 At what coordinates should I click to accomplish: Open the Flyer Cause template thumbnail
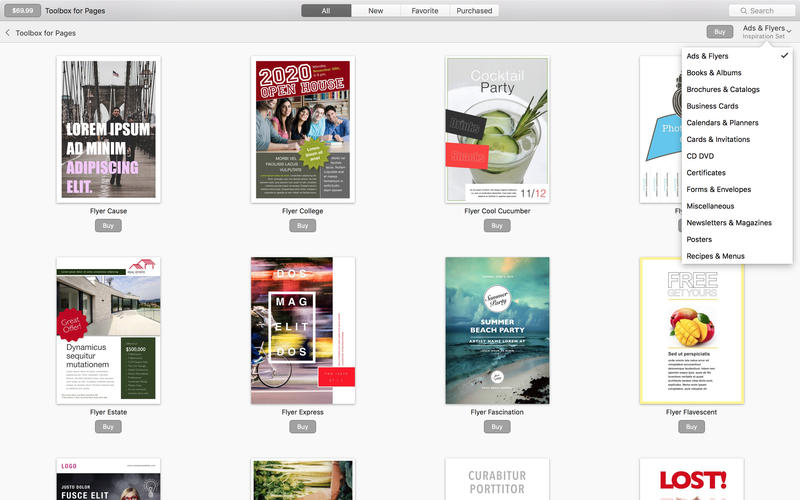(x=109, y=130)
